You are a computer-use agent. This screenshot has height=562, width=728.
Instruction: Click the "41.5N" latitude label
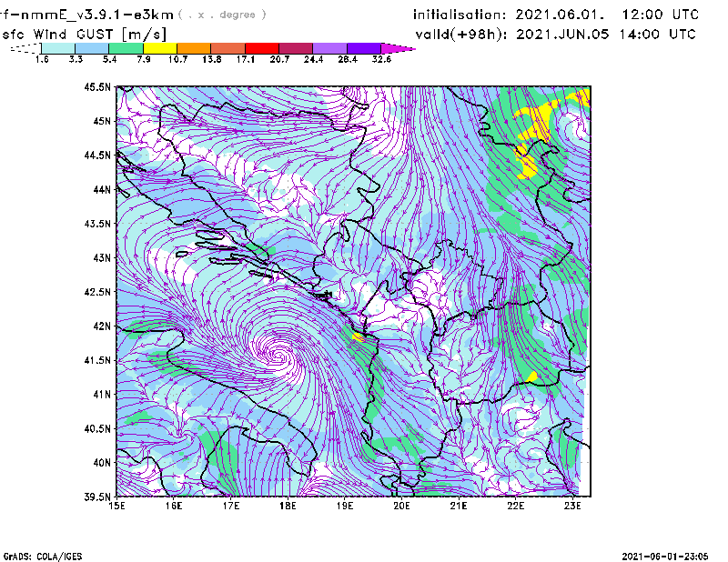pos(97,360)
